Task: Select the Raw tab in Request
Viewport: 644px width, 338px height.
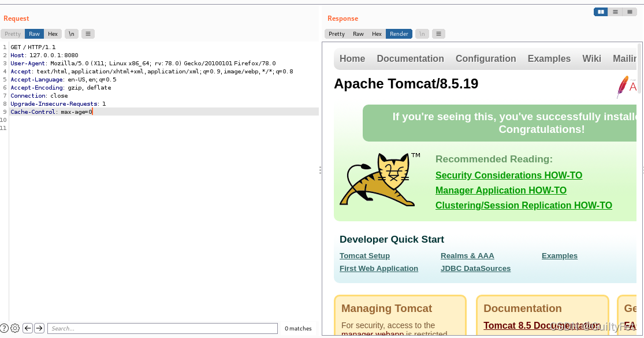Action: tap(35, 34)
